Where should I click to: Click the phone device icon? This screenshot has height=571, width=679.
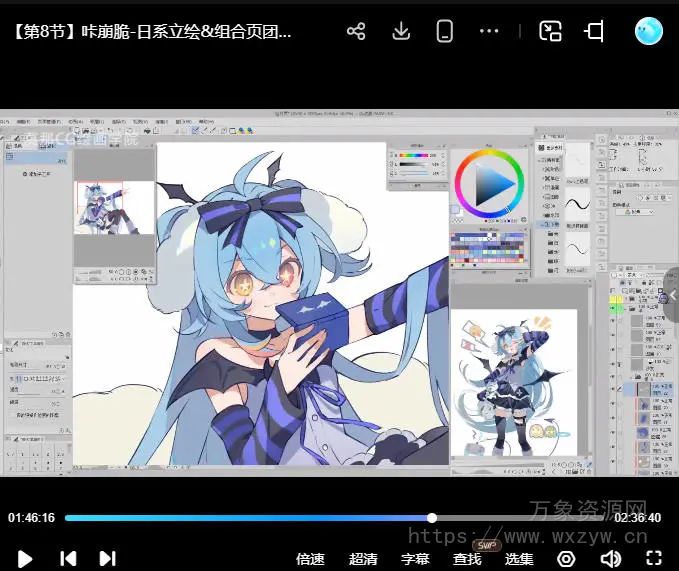point(444,31)
